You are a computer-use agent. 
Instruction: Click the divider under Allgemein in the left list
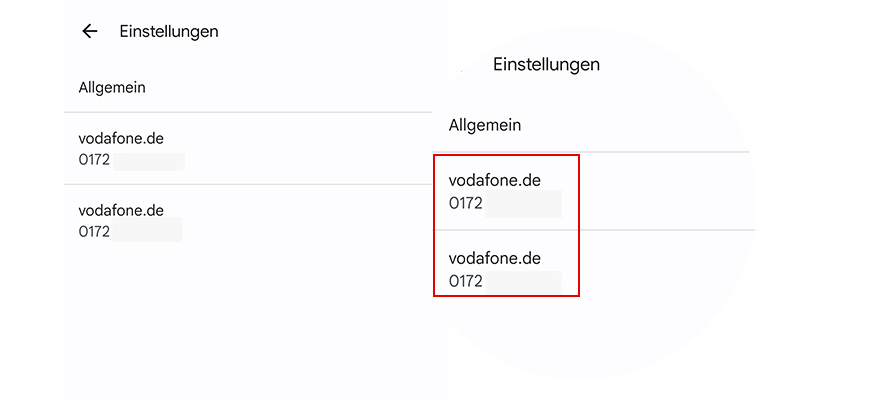[x=248, y=112]
